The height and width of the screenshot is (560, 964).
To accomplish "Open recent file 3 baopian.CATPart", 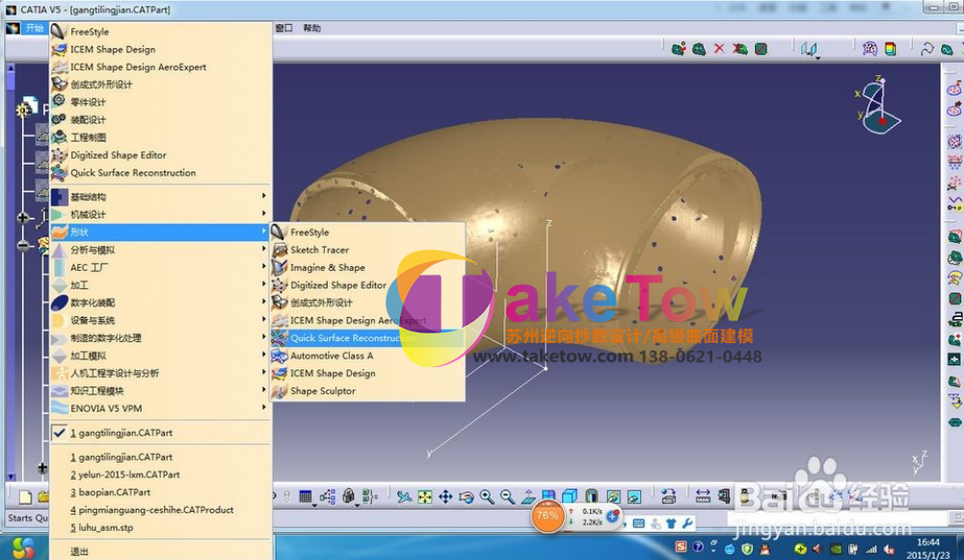I will click(x=161, y=493).
